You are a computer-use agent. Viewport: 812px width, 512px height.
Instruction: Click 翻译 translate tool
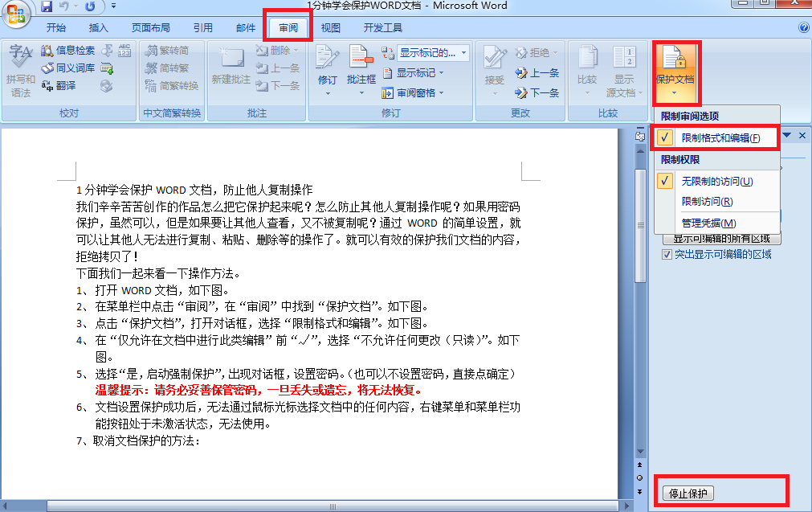(x=59, y=85)
